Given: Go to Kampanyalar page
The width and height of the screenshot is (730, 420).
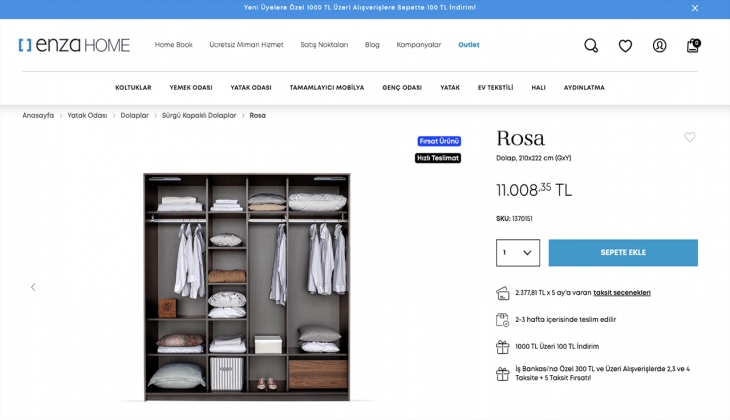Looking at the screenshot, I should coord(418,45).
